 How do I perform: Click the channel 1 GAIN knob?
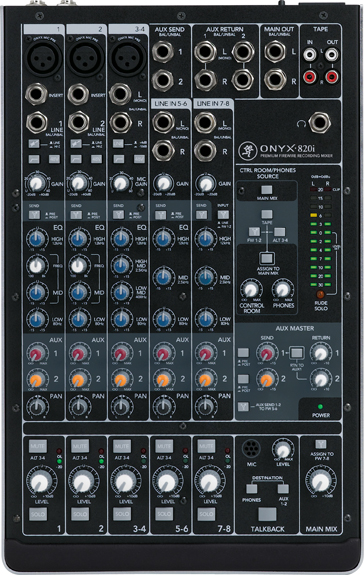[x=36, y=183]
